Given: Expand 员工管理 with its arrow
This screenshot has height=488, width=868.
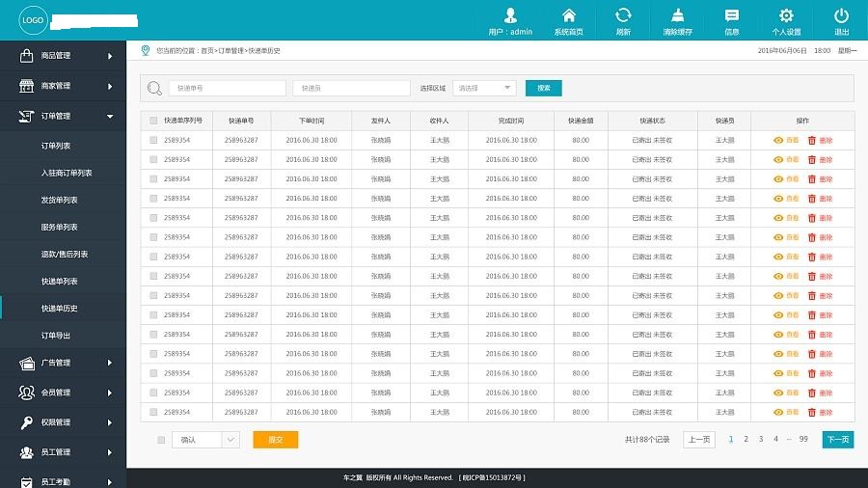Looking at the screenshot, I should tap(110, 452).
